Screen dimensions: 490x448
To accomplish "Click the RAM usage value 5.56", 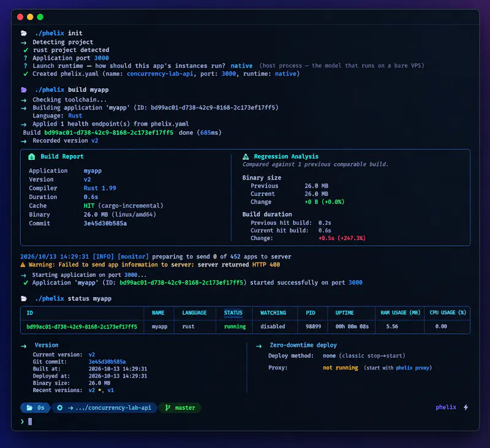I will point(392,327).
